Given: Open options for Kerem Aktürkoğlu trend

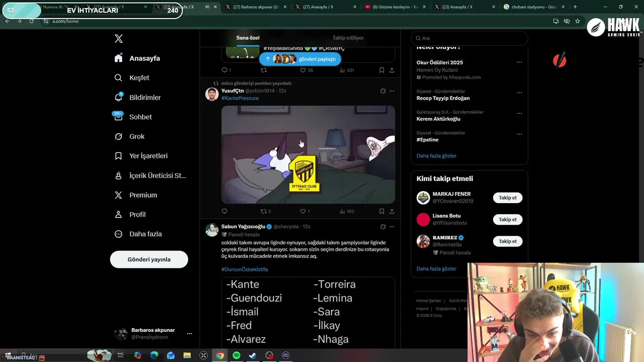Looking at the screenshot, I should click(519, 114).
